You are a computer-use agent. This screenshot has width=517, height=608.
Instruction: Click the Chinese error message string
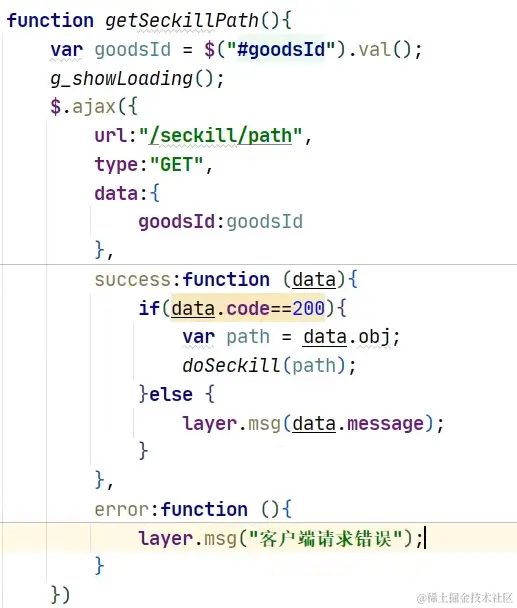pyautogui.click(x=325, y=538)
